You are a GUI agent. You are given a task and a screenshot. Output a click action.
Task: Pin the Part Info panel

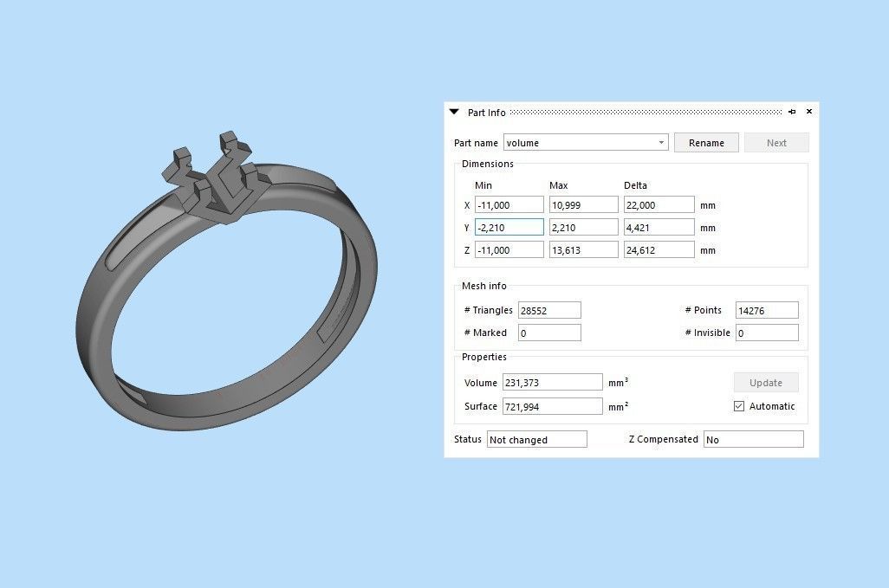point(792,112)
